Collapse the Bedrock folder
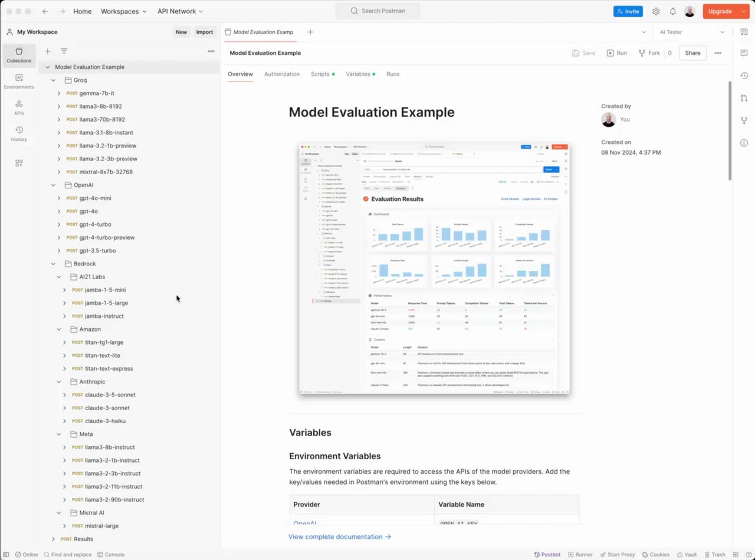Viewport: 755px width, 560px height. pyautogui.click(x=53, y=264)
